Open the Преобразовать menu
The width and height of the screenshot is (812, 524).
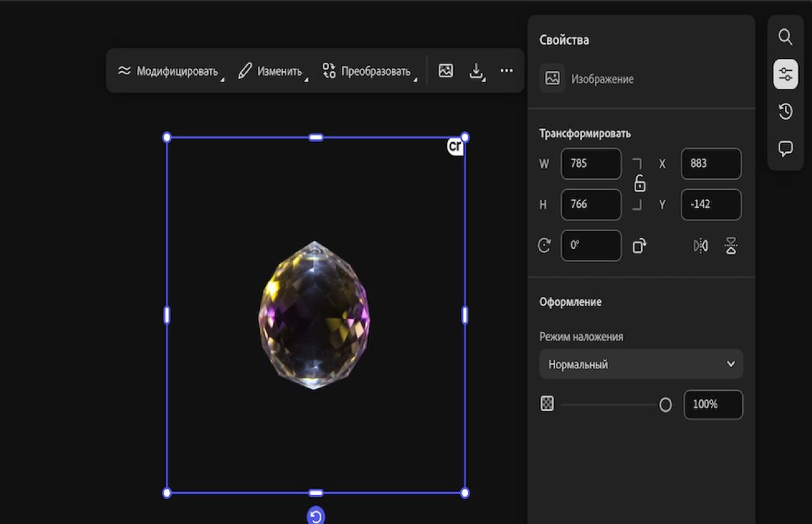point(369,71)
